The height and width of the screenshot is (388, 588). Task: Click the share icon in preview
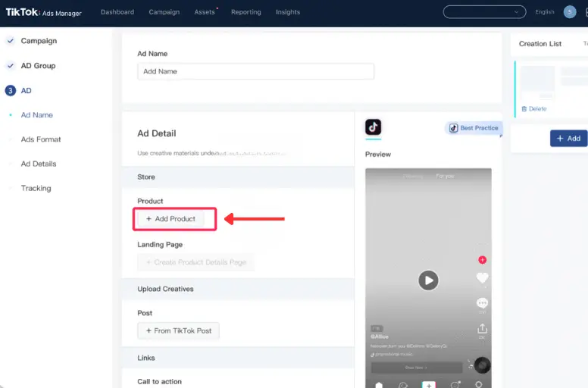coord(482,329)
